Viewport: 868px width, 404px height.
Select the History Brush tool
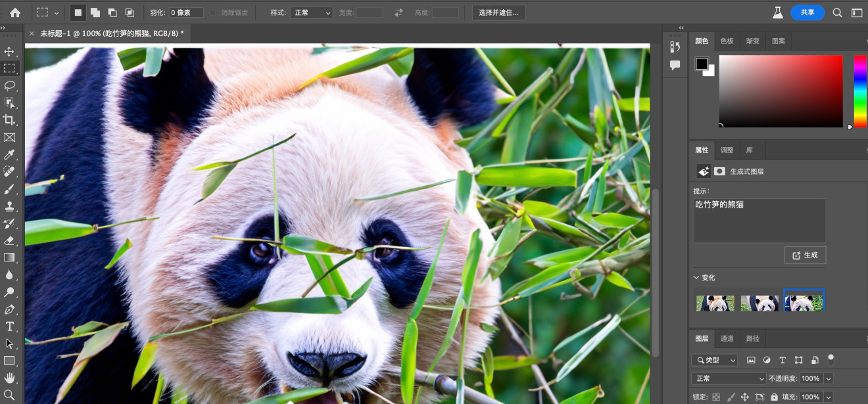click(x=9, y=223)
